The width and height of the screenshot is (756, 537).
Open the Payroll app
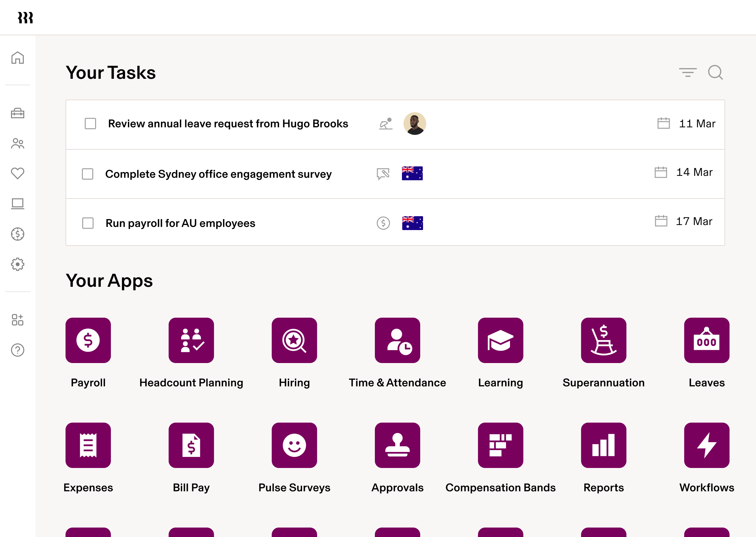click(x=88, y=340)
